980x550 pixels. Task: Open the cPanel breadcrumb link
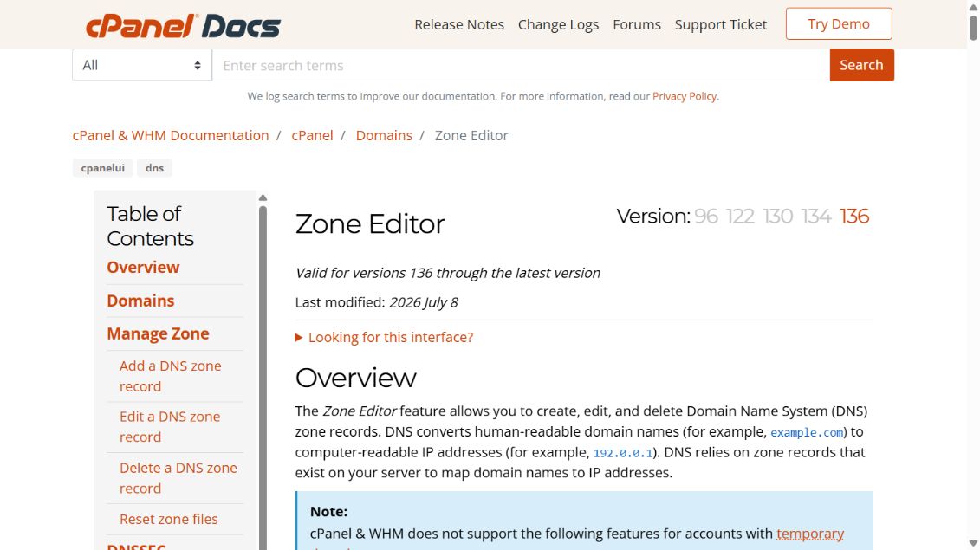pos(312,136)
